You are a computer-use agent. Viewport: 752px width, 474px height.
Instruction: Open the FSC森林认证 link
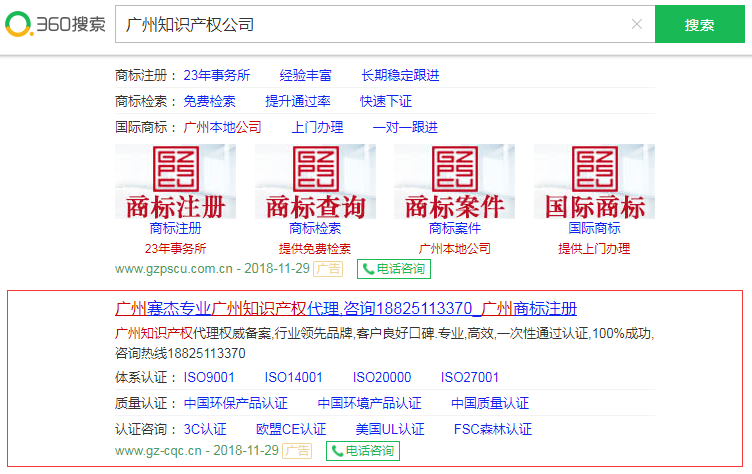click(493, 429)
